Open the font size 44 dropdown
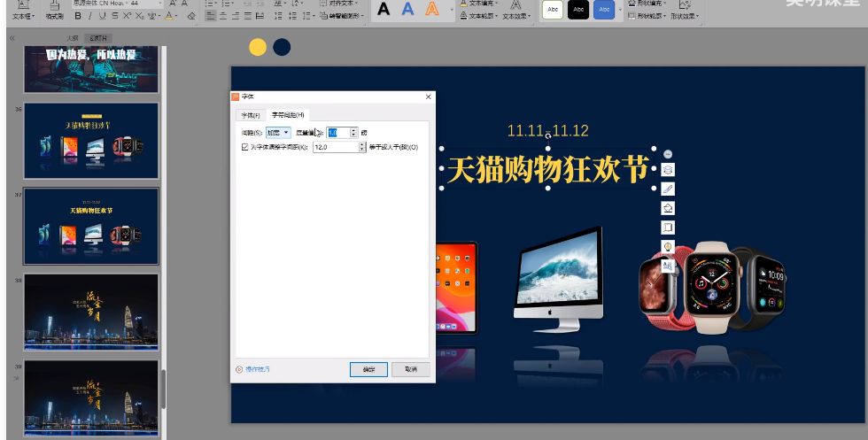This screenshot has width=868, height=440. pyautogui.click(x=160, y=4)
